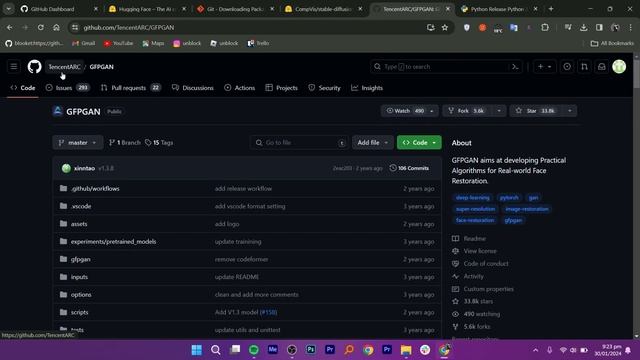The width and height of the screenshot is (640, 360).
Task: Select the deep-learning topic tag
Action: [473, 198]
